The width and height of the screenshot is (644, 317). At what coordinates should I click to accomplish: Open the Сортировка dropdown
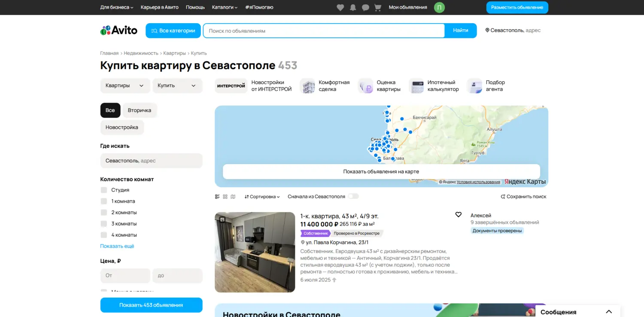262,196
